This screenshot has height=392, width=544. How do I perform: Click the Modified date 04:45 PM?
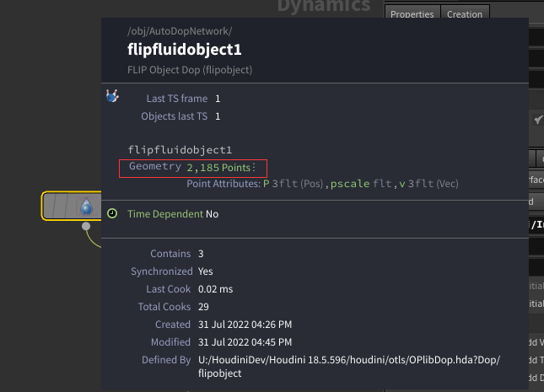[245, 342]
